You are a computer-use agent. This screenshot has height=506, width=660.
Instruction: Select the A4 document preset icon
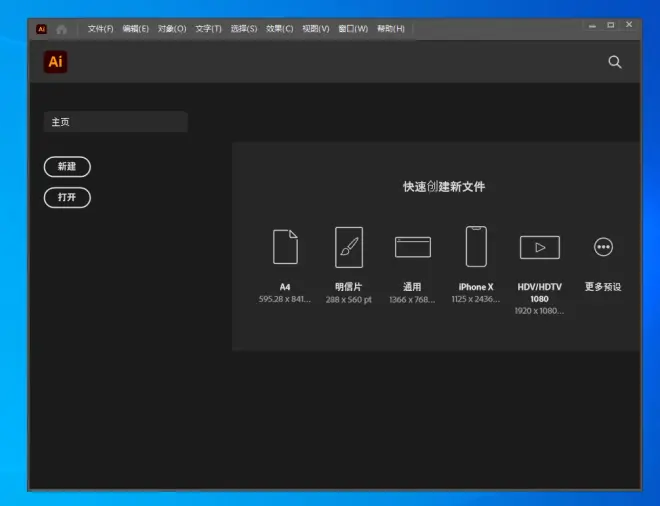coord(285,247)
